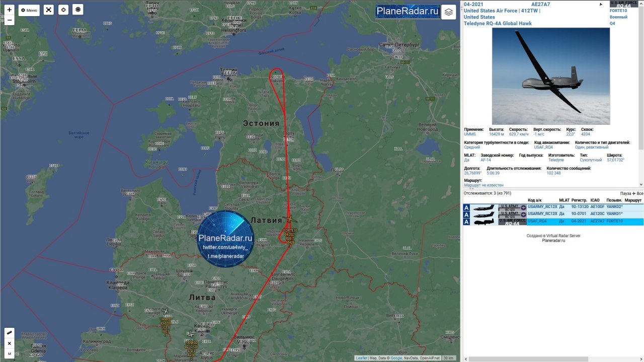Sort list by ICAO column header
Viewport: 644px width, 362px height.
tap(595, 200)
